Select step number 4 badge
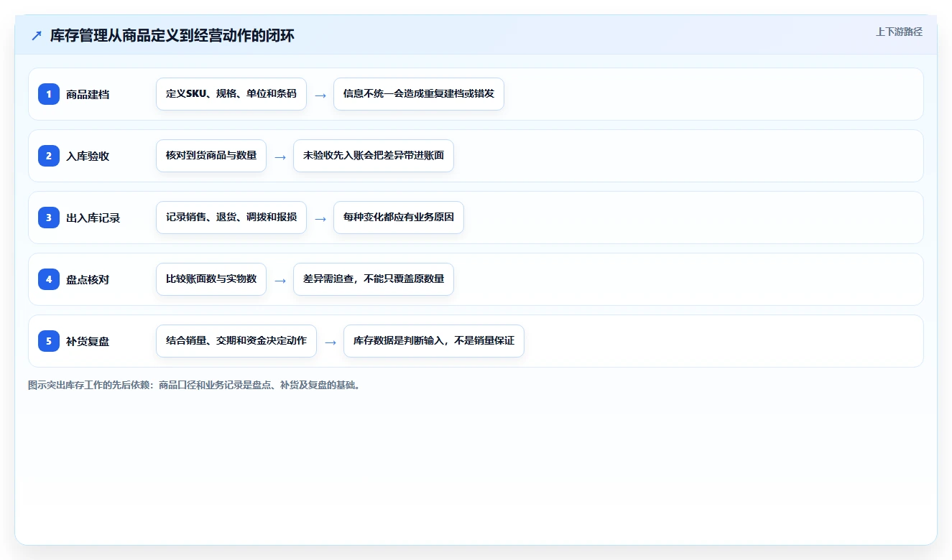Viewport: 952px width, 560px height. [49, 279]
